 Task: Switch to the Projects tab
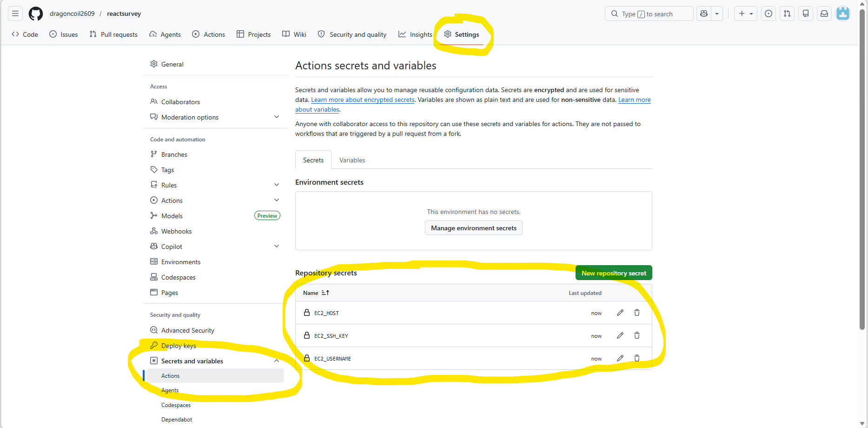[253, 34]
